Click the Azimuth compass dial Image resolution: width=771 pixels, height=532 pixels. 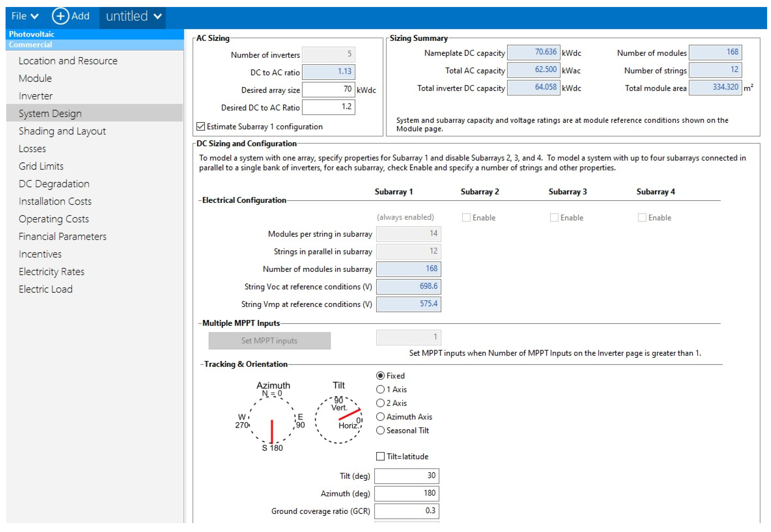(272, 420)
